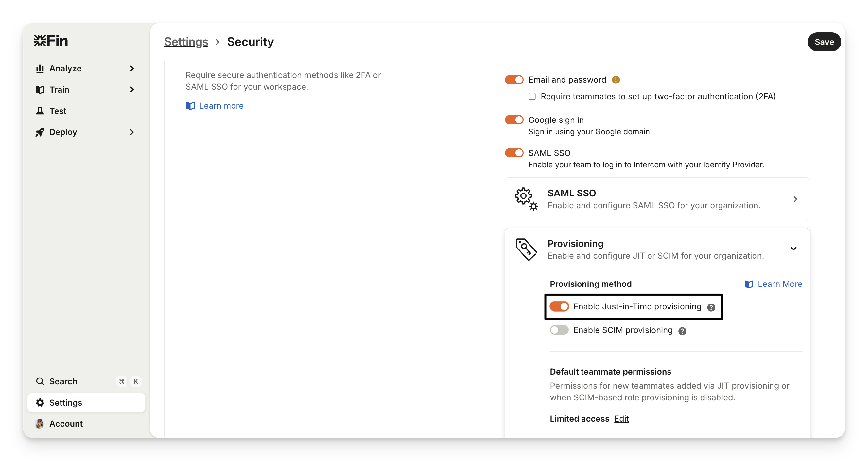Click help icon next to SCIM provisioning
The width and height of the screenshot is (868, 461).
coord(682,331)
